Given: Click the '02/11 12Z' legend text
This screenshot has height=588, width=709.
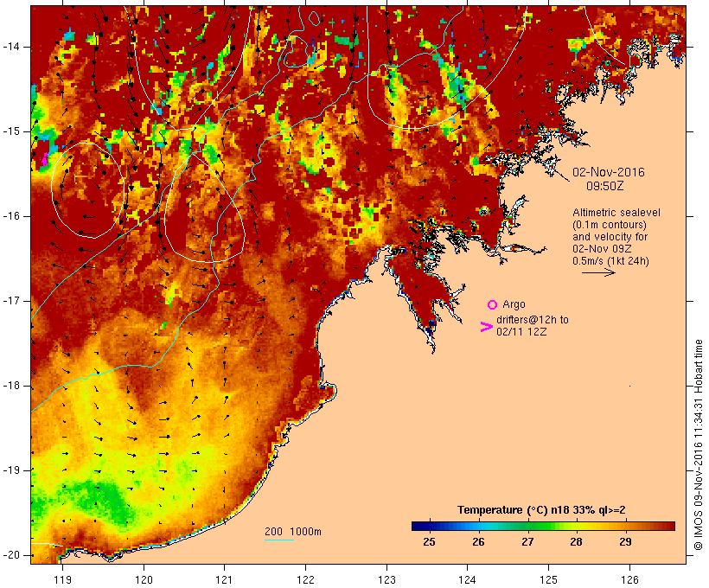Looking at the screenshot, I should (521, 331).
